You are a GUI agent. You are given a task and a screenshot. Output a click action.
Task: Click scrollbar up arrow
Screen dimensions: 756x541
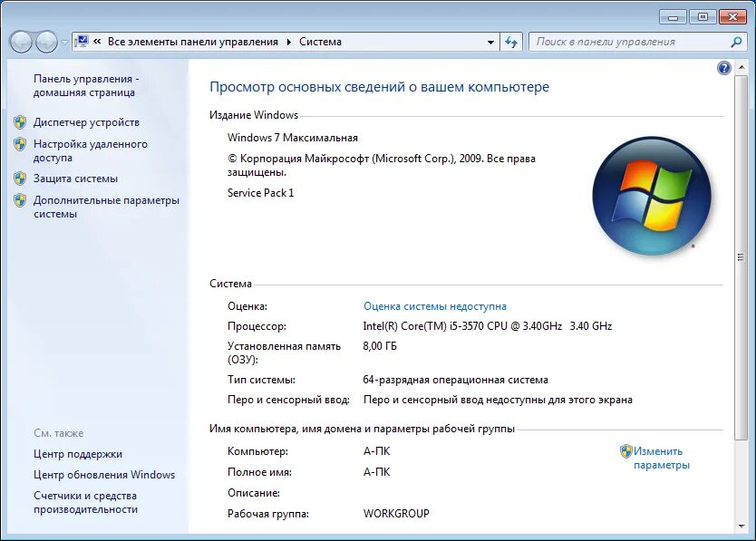pos(741,68)
